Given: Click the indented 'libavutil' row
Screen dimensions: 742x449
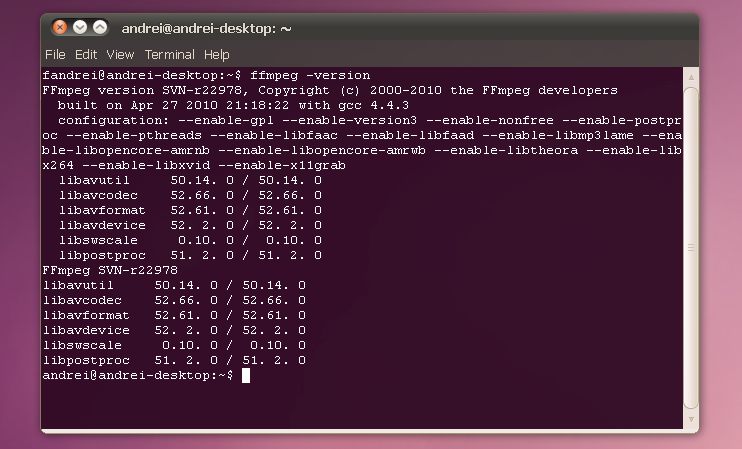Looking at the screenshot, I should tap(190, 180).
